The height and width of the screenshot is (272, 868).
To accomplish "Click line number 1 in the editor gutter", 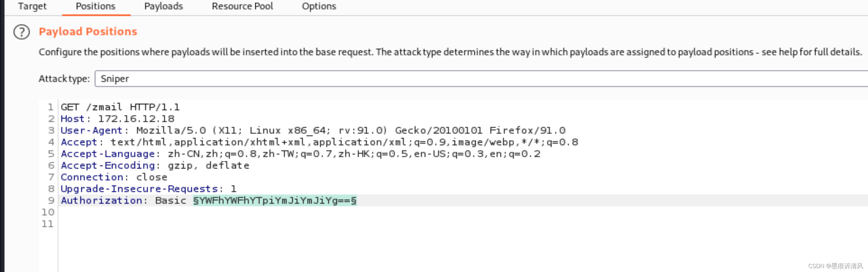I will pyautogui.click(x=50, y=107).
